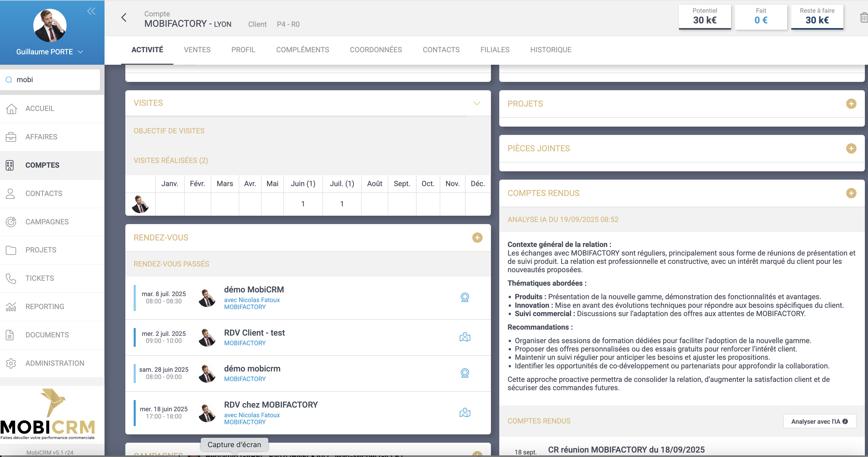The height and width of the screenshot is (457, 868).
Task: Add a new rendez-vous with plus icon
Action: click(x=477, y=238)
